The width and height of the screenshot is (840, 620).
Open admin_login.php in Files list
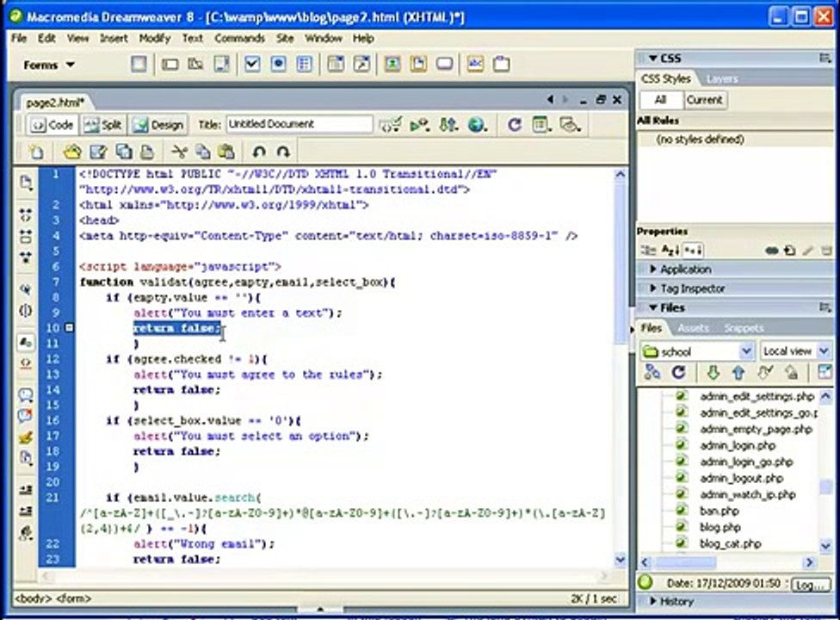(738, 445)
